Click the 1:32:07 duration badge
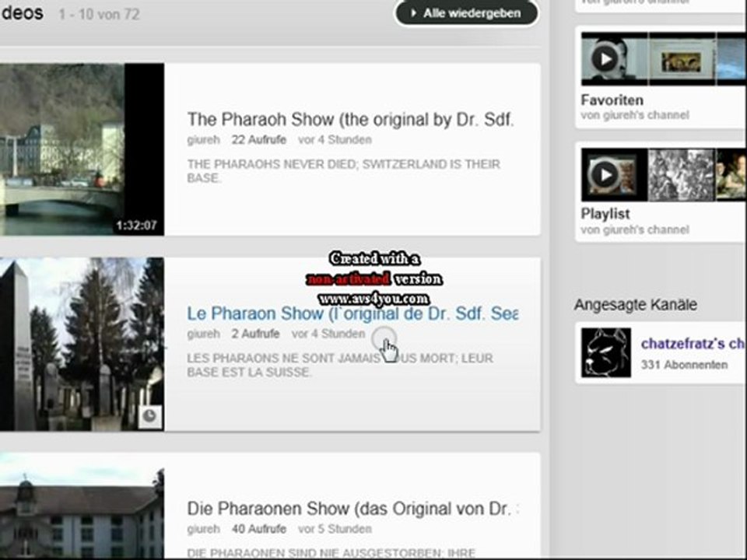The height and width of the screenshot is (560, 747). click(x=136, y=226)
